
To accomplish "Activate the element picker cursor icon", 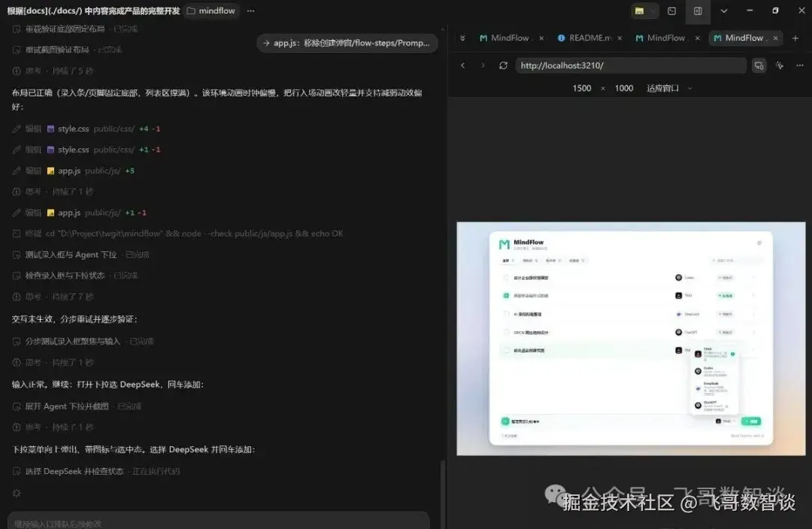I will point(780,65).
